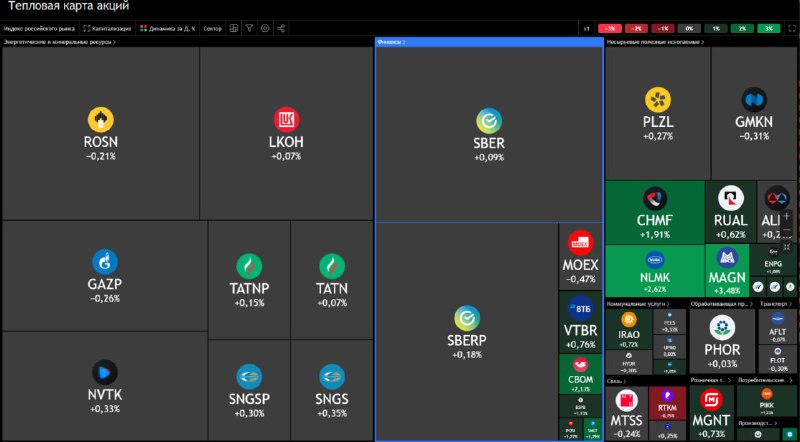This screenshot has width=800, height=442.
Task: Open the FLOT stock tile
Action: click(778, 359)
